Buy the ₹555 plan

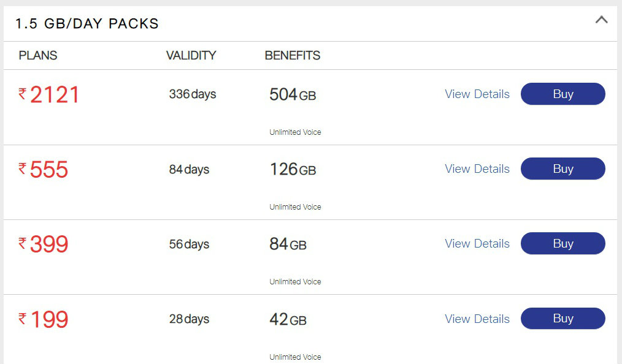point(563,169)
